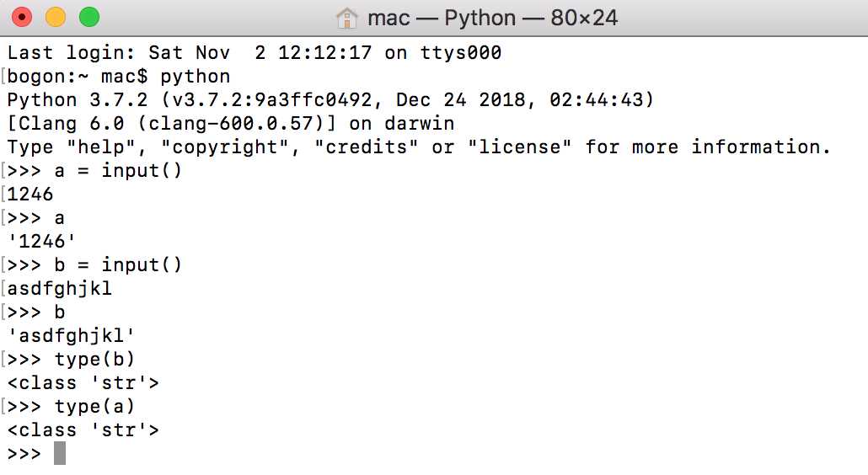Click the output string '1246' in quotes
The image size is (868, 475).
[41, 241]
